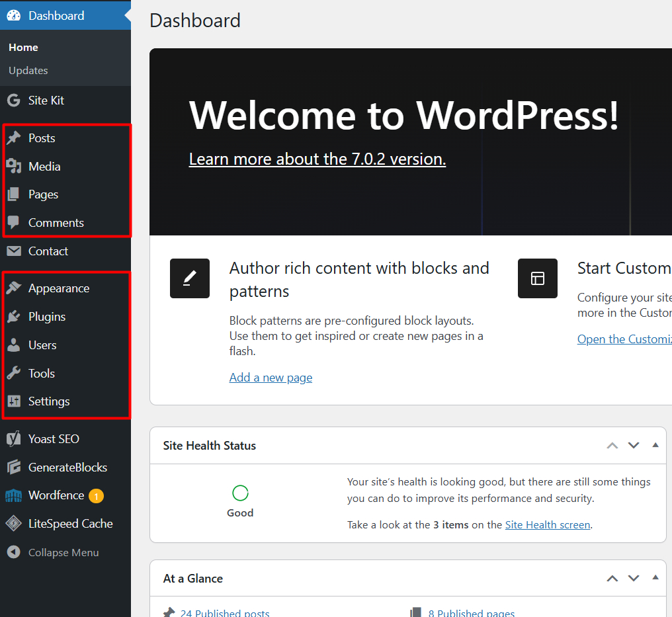Image resolution: width=672 pixels, height=617 pixels.
Task: Click the pages icon beside Published pages
Action: (x=416, y=612)
